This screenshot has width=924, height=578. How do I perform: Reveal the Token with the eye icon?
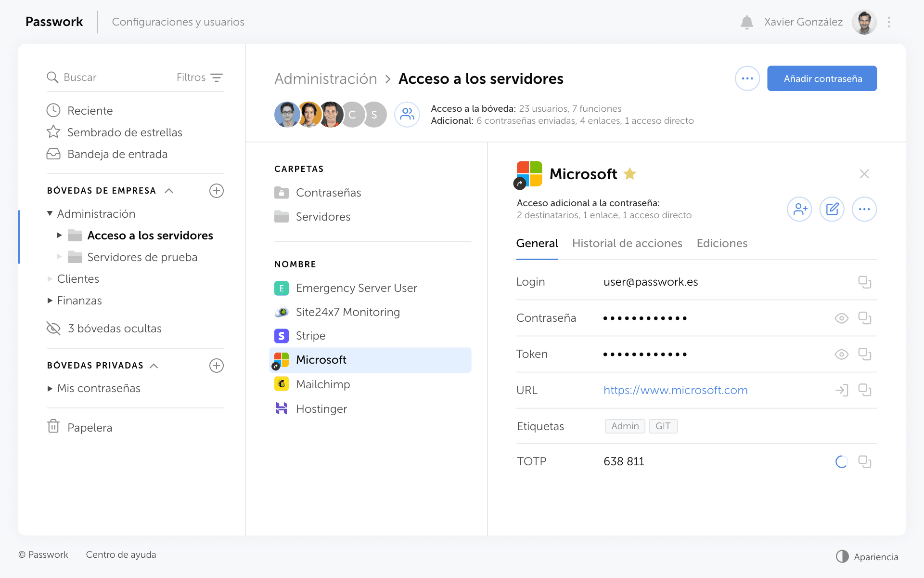[841, 354]
